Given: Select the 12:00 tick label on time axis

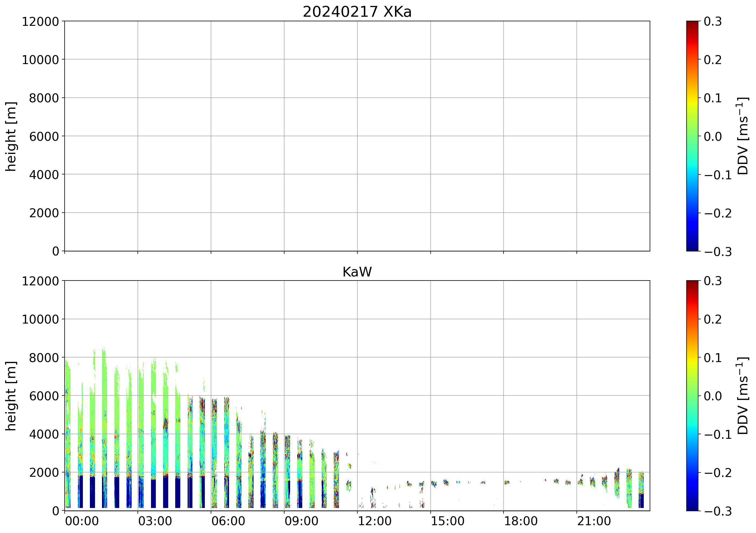Looking at the screenshot, I should [374, 521].
